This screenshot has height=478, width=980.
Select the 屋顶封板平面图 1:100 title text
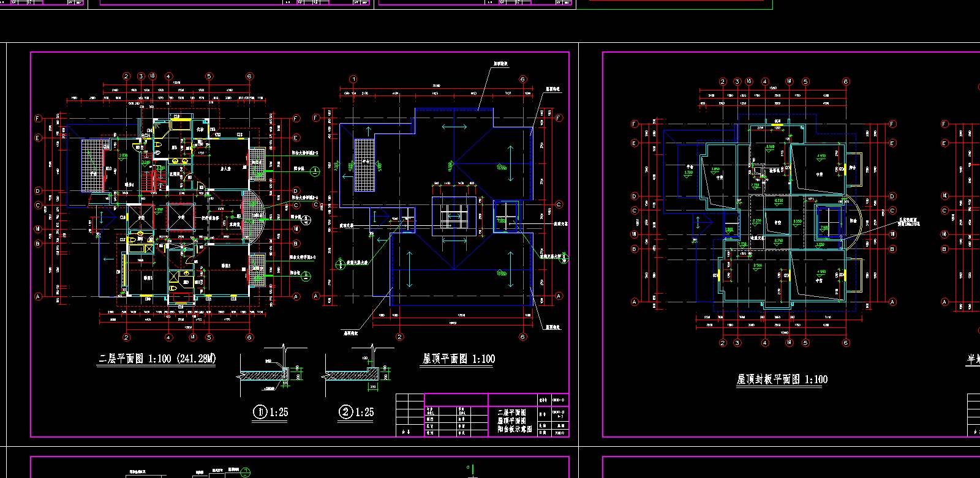[782, 379]
